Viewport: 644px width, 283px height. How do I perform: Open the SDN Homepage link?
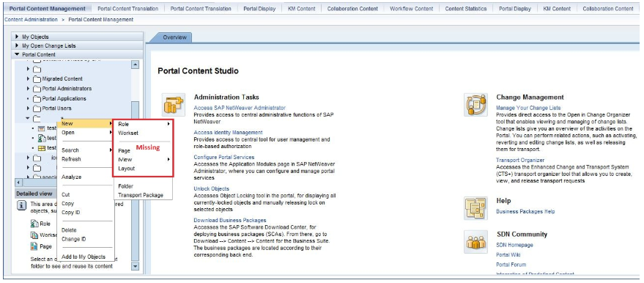[x=514, y=245]
